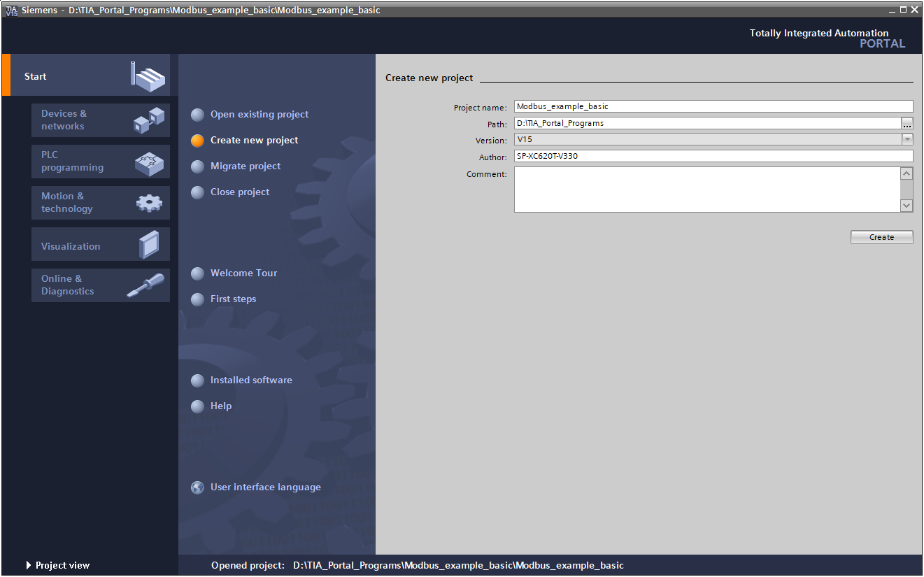Expand Project view using the arrow
The image size is (924, 577).
coord(29,565)
